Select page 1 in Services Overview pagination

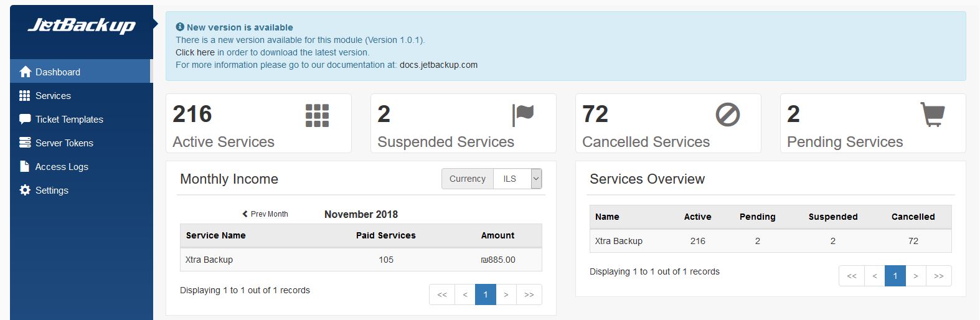click(895, 276)
